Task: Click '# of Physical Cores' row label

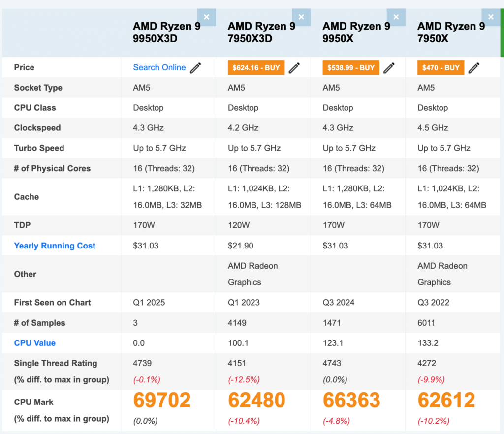Action: [x=52, y=168]
